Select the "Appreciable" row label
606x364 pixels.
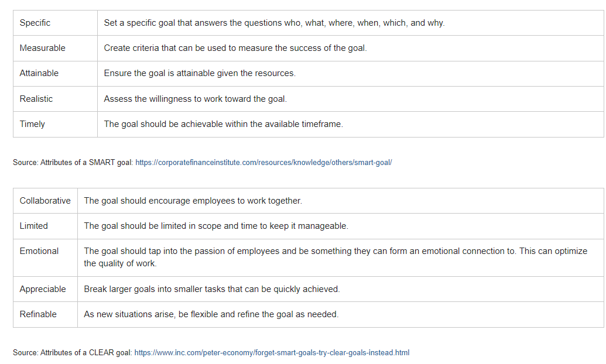(43, 289)
